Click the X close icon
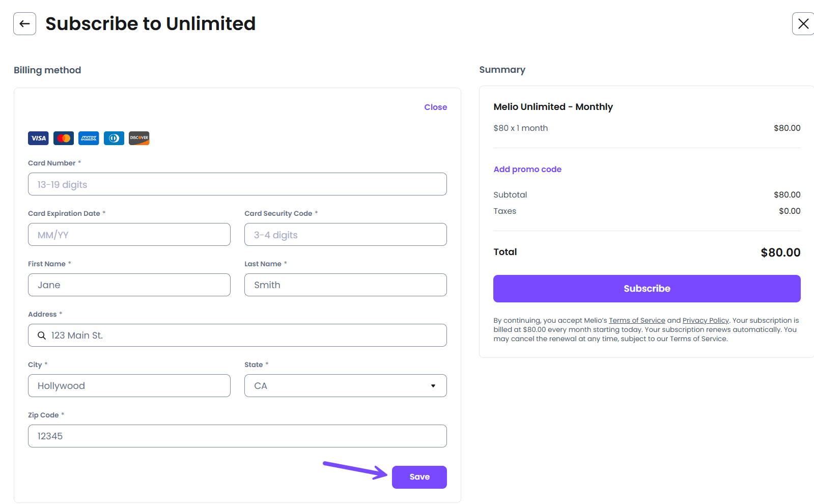This screenshot has width=814, height=504. click(x=803, y=24)
